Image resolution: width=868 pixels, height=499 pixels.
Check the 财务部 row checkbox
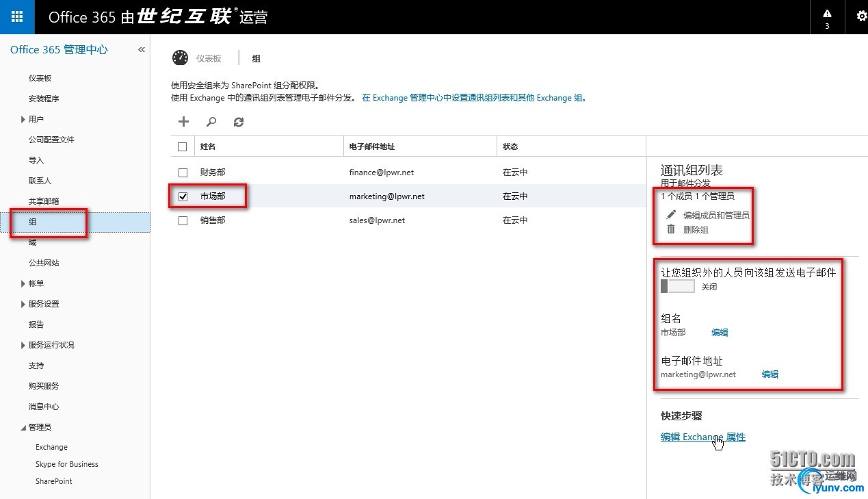183,172
